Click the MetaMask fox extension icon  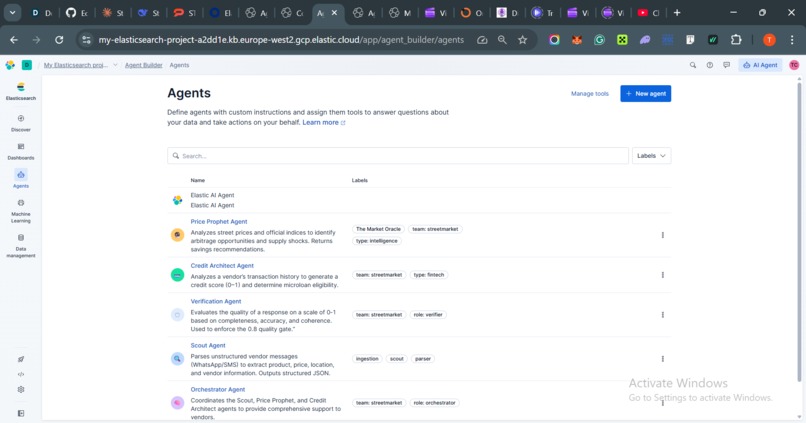(x=577, y=40)
